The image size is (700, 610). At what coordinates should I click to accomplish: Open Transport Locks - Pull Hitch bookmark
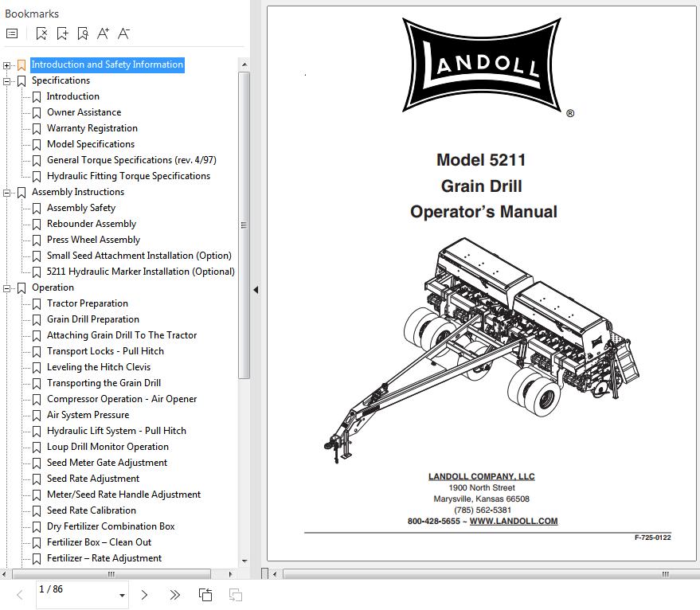(105, 351)
